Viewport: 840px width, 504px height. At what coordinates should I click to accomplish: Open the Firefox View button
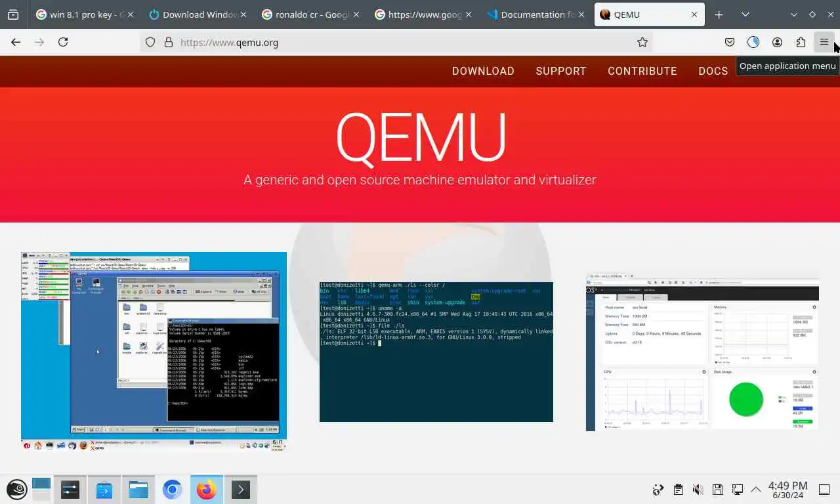13,14
